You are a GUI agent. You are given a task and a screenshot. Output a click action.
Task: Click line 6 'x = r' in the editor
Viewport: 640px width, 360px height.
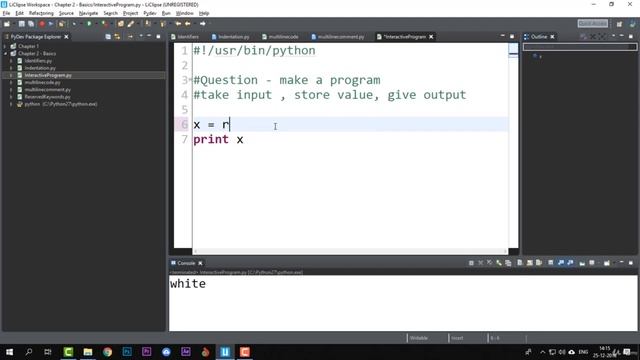212,124
